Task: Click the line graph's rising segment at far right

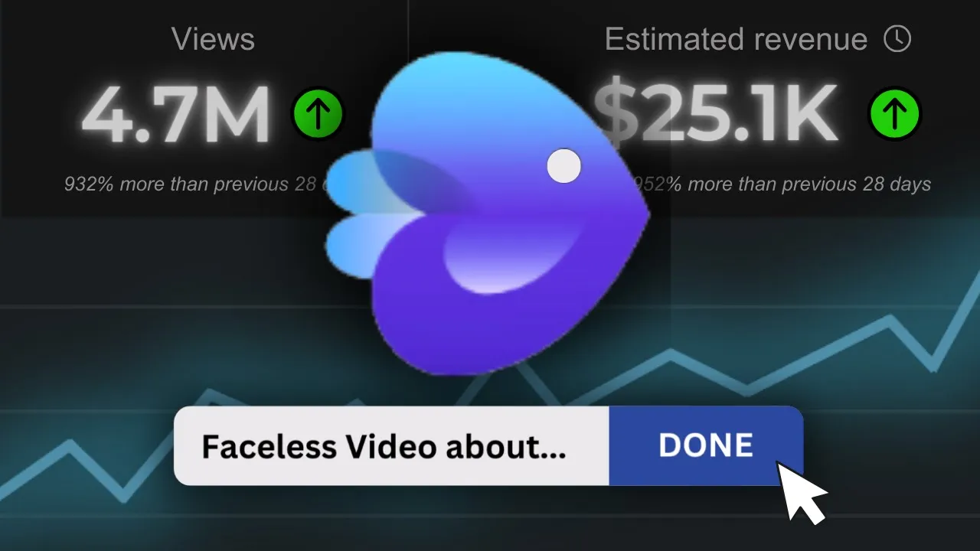Action: click(957, 321)
